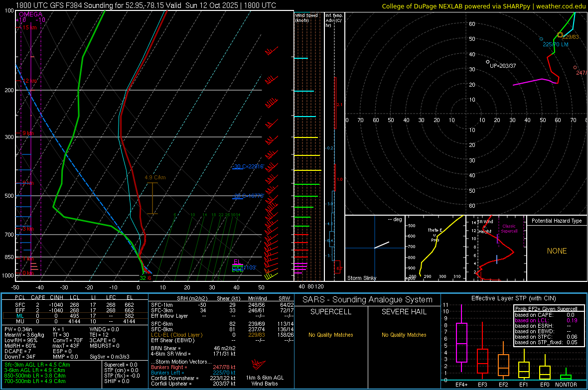Click the magenta EL label on the skew-T
588x390 pixels.
click(x=237, y=262)
